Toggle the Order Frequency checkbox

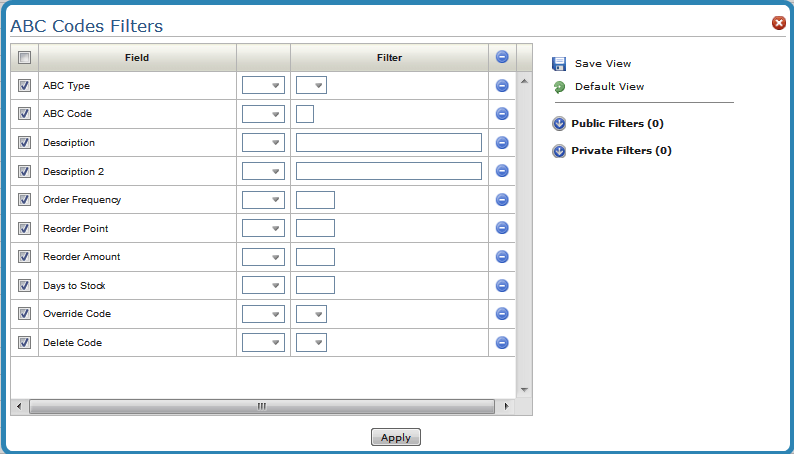(25, 200)
